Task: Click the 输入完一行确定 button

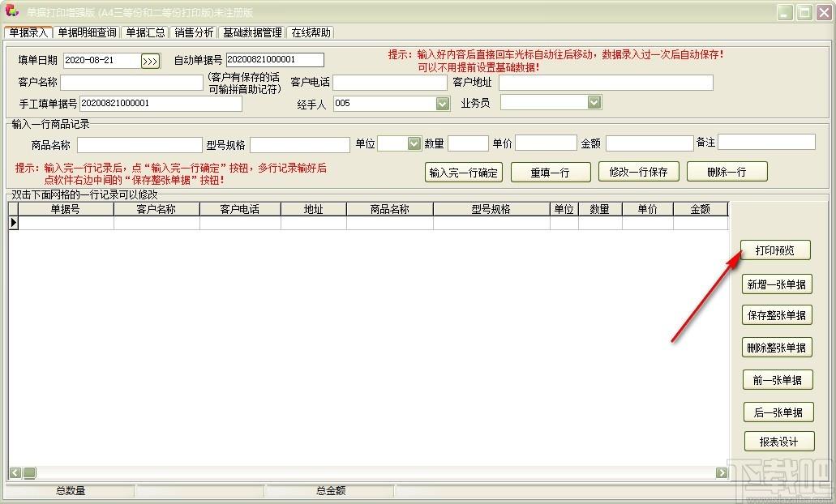Action: (463, 173)
